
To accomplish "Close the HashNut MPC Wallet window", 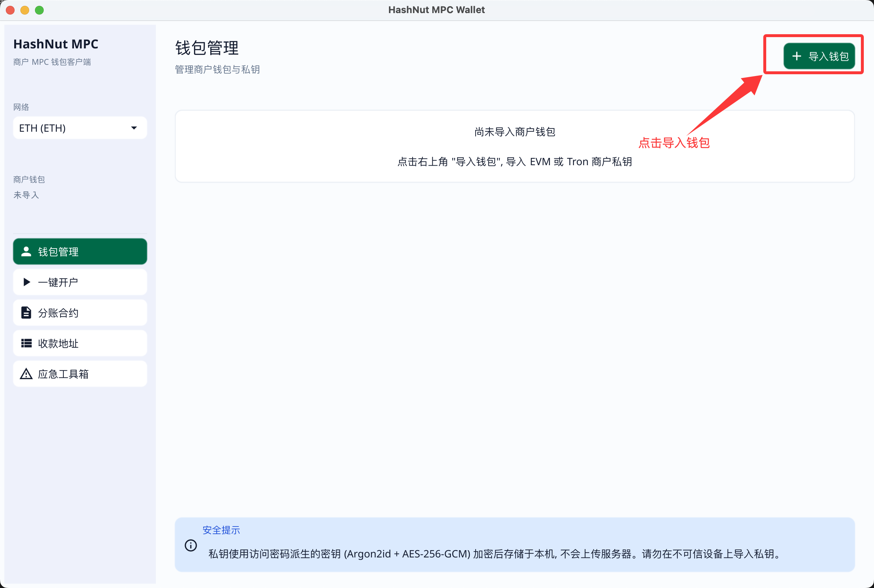I will pyautogui.click(x=11, y=10).
